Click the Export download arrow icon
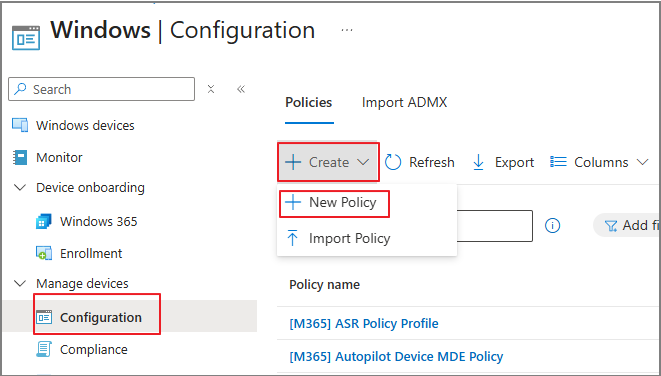Viewport: 661px width, 376px height. pos(478,162)
